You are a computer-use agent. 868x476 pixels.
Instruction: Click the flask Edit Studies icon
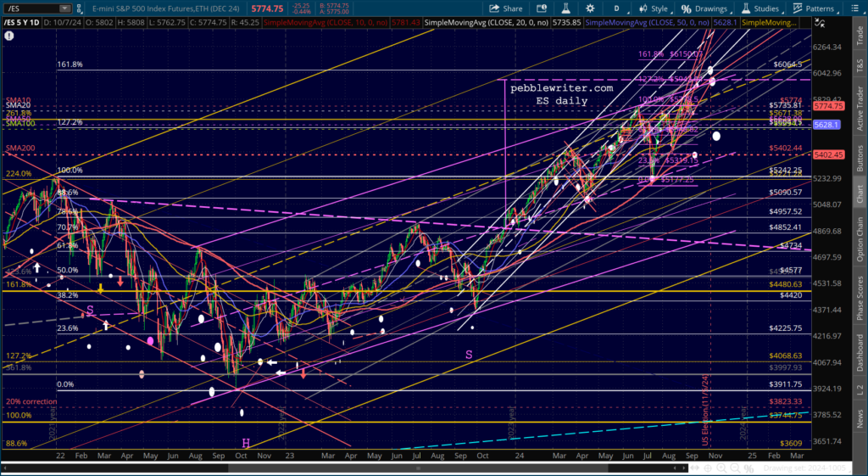(x=565, y=8)
